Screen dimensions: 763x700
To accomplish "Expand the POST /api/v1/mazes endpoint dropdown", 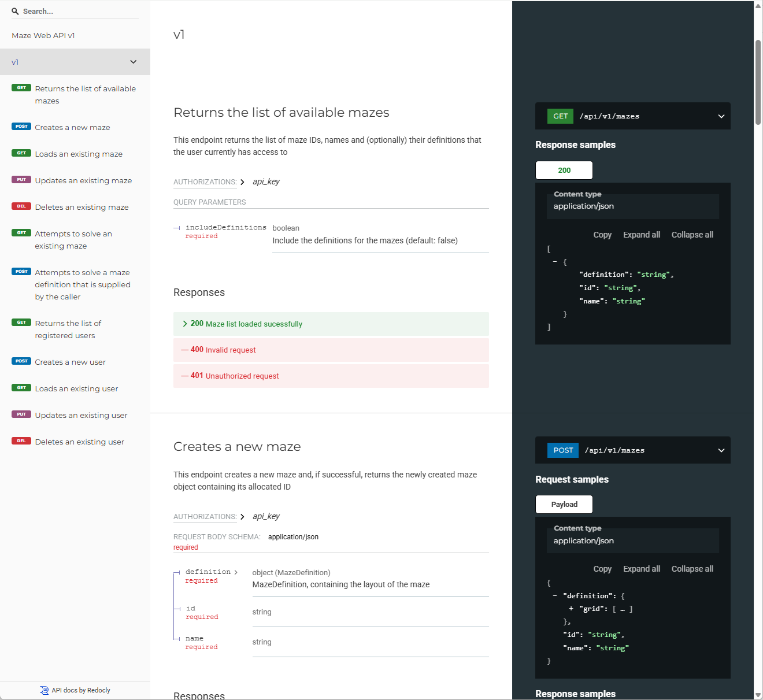I will pyautogui.click(x=721, y=450).
